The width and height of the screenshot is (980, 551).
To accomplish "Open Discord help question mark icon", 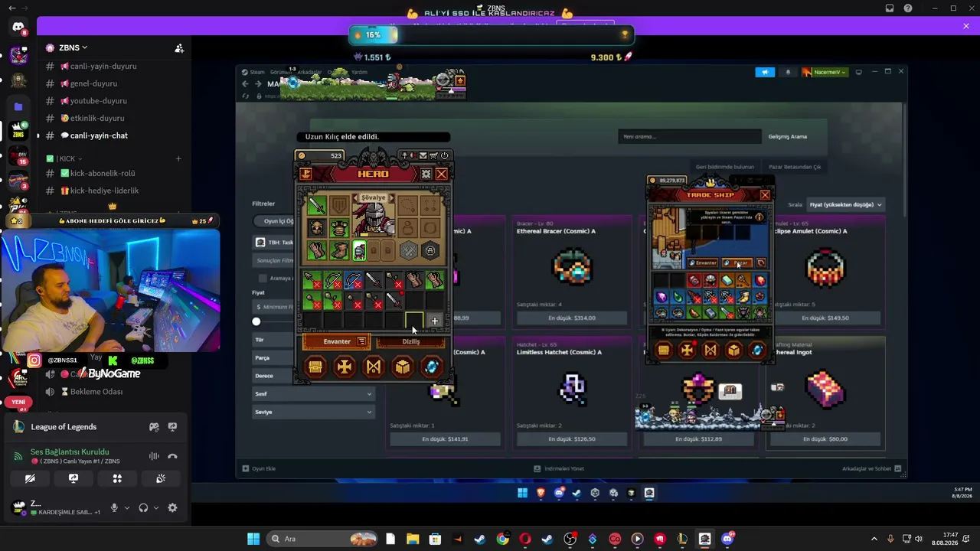I will tap(908, 8).
